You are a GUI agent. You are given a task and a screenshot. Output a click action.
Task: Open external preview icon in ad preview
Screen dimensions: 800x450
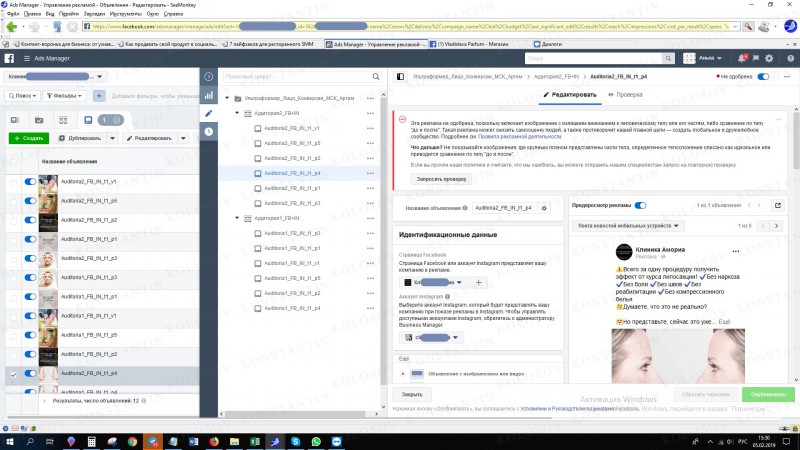pyautogui.click(x=778, y=205)
